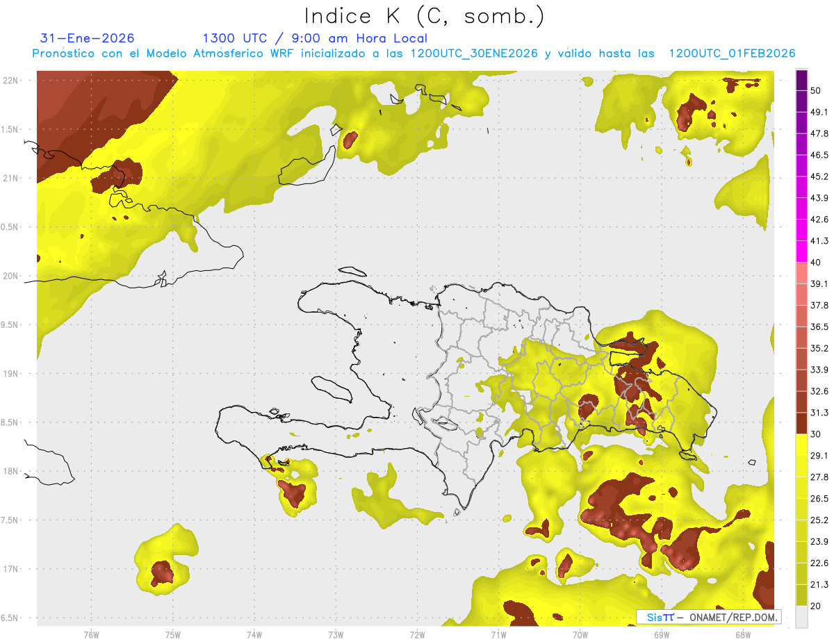Click the "19N" latitude label
The image size is (834, 644).
[x=11, y=373]
